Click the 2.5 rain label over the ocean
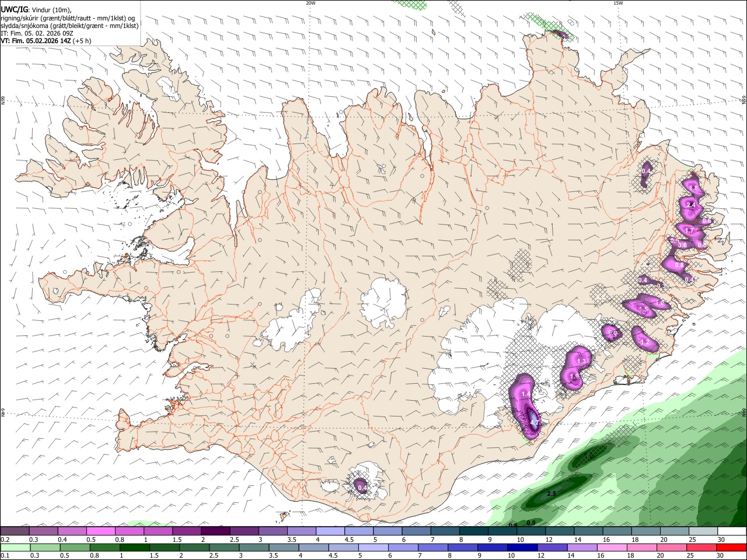This screenshot has width=747, height=560. coord(551,494)
